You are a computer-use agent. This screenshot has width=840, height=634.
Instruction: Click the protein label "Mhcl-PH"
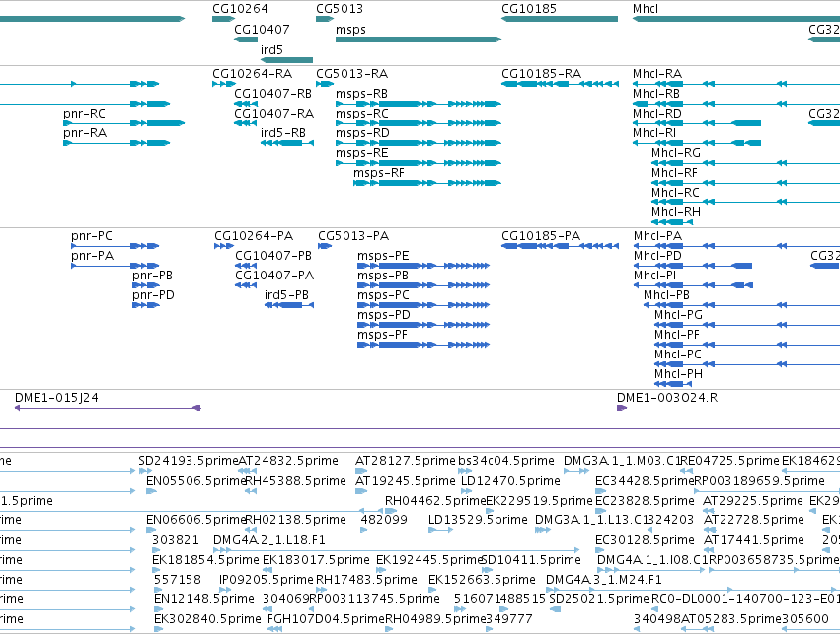coord(678,374)
